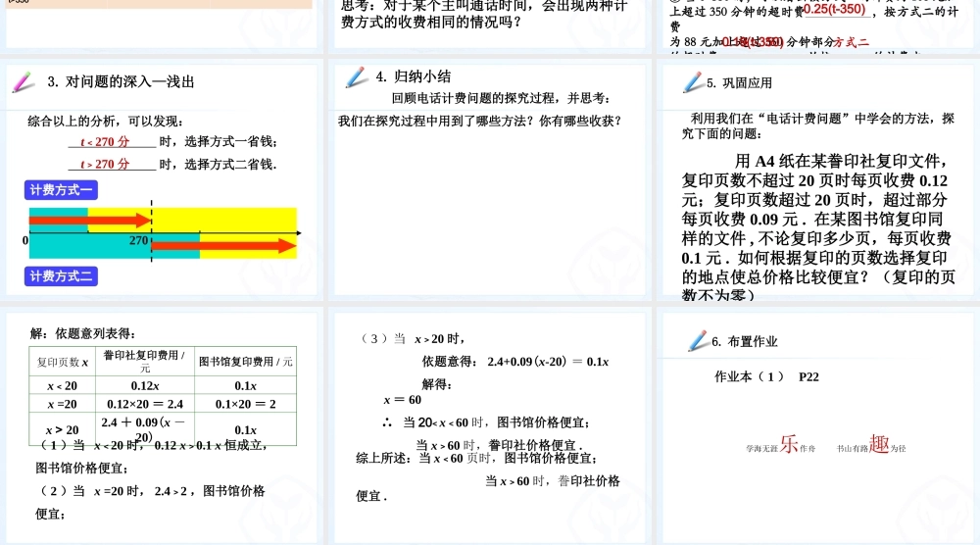
Task: Click the table header '誊印社复印费用 / 元'
Action: (x=144, y=362)
